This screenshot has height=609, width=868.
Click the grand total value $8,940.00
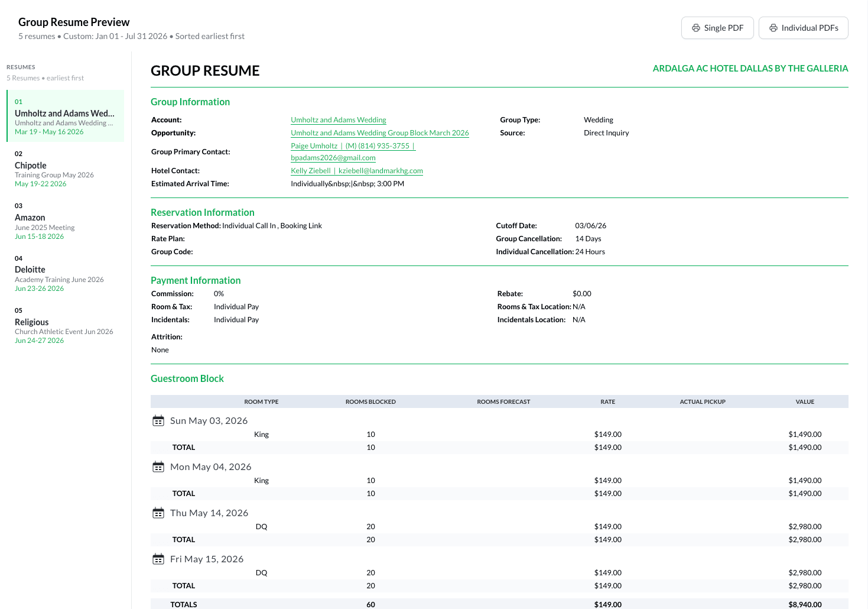(805, 604)
